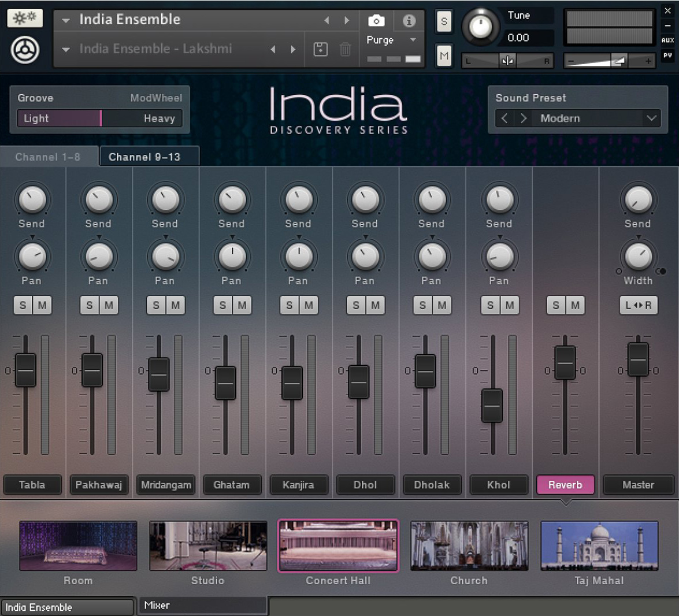
Task: Switch to the Channel 1-8 tab
Action: click(x=49, y=156)
